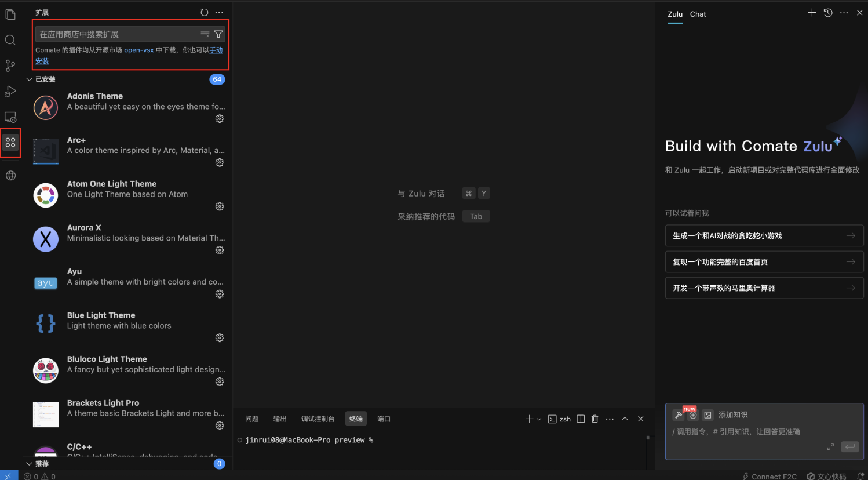Create a new terminal with plus button
Screen dimensions: 868x480
(x=529, y=419)
